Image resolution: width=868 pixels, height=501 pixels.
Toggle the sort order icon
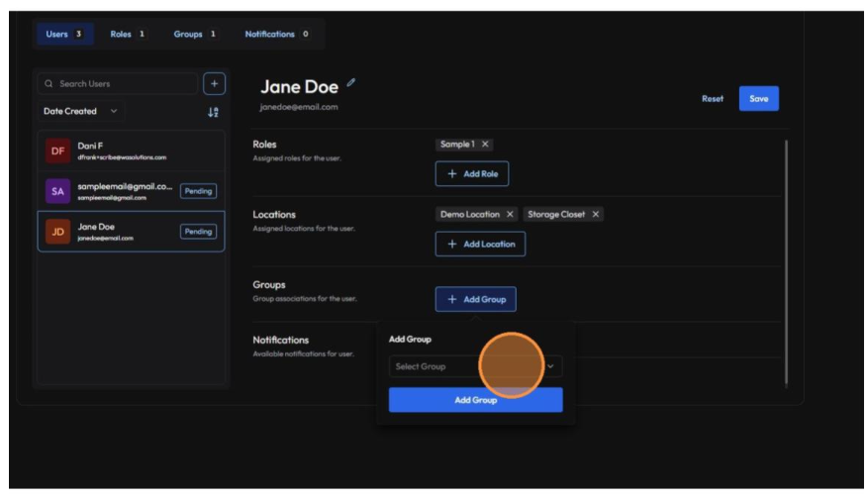(213, 112)
